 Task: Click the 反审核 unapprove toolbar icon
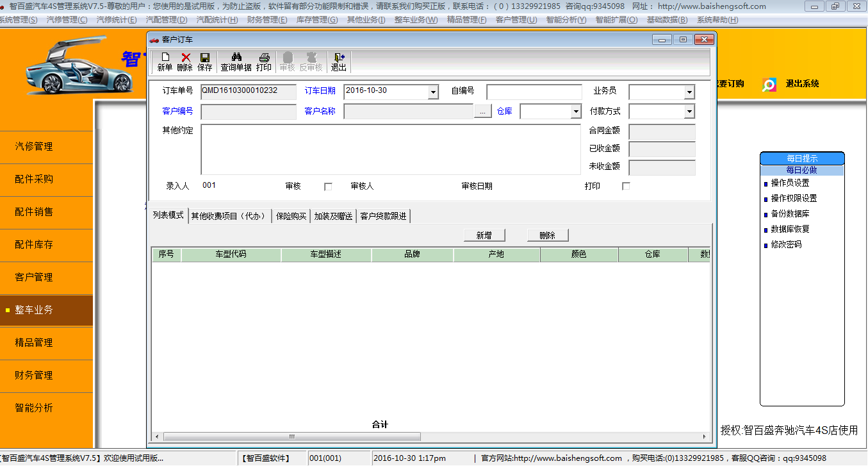click(311, 62)
